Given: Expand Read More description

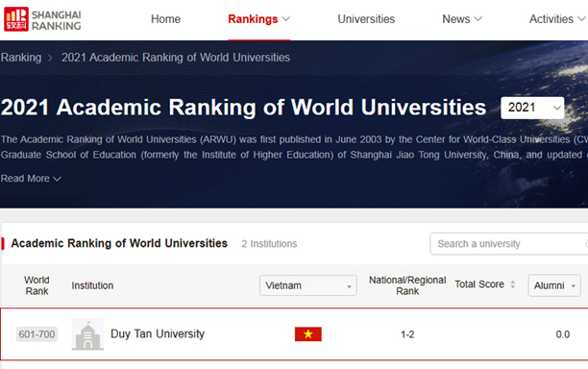Looking at the screenshot, I should pyautogui.click(x=31, y=179).
